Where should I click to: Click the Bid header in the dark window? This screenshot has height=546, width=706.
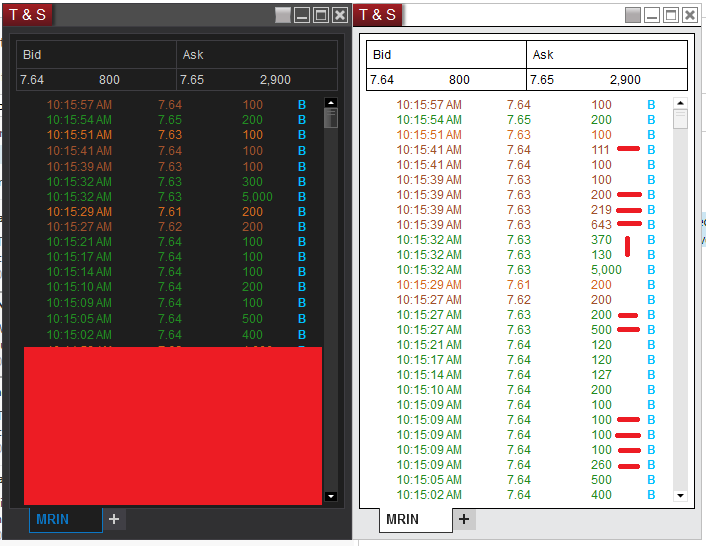(x=96, y=54)
